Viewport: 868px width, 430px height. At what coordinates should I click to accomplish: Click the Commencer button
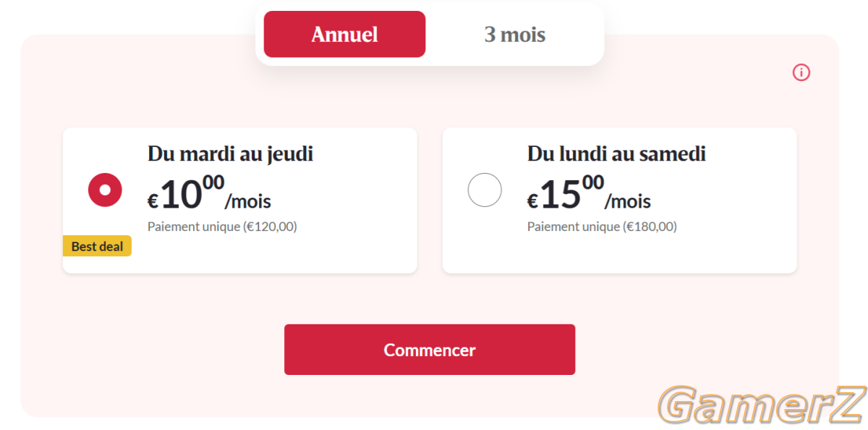pyautogui.click(x=430, y=350)
